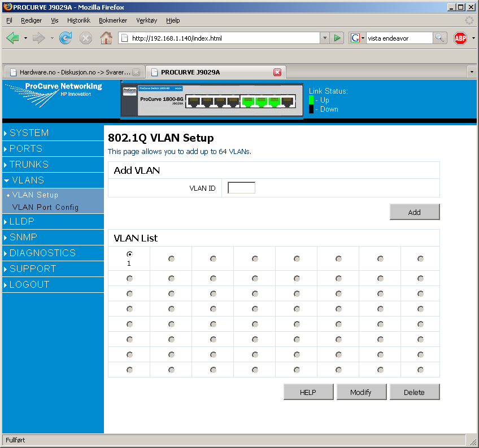
Task: Select the last radio button in the second VLAN row
Action: point(421,279)
